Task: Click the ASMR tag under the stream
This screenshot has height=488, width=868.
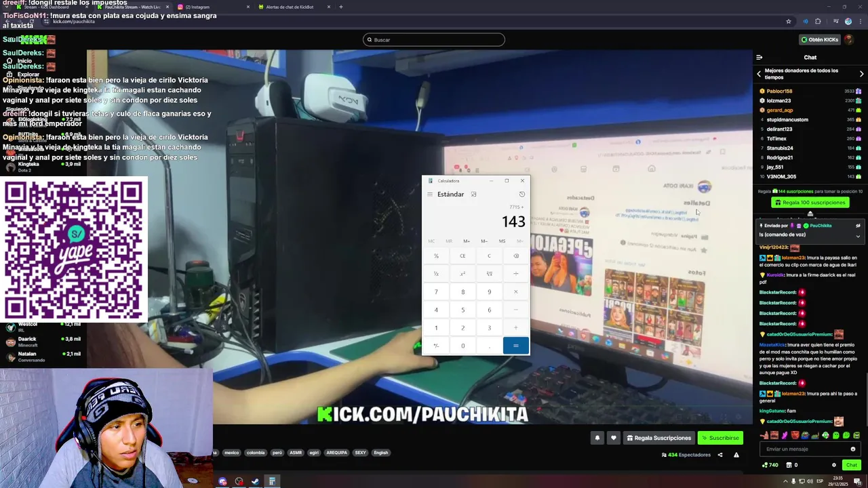Action: click(x=296, y=453)
